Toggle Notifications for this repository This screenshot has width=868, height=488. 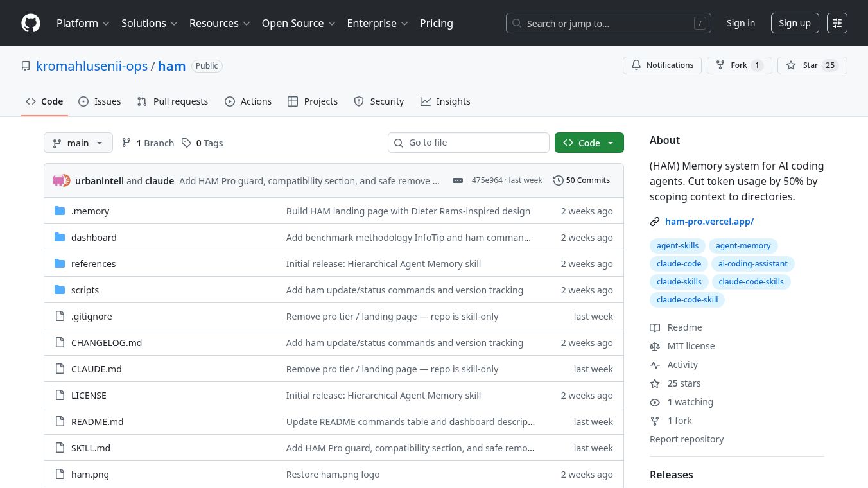(662, 65)
